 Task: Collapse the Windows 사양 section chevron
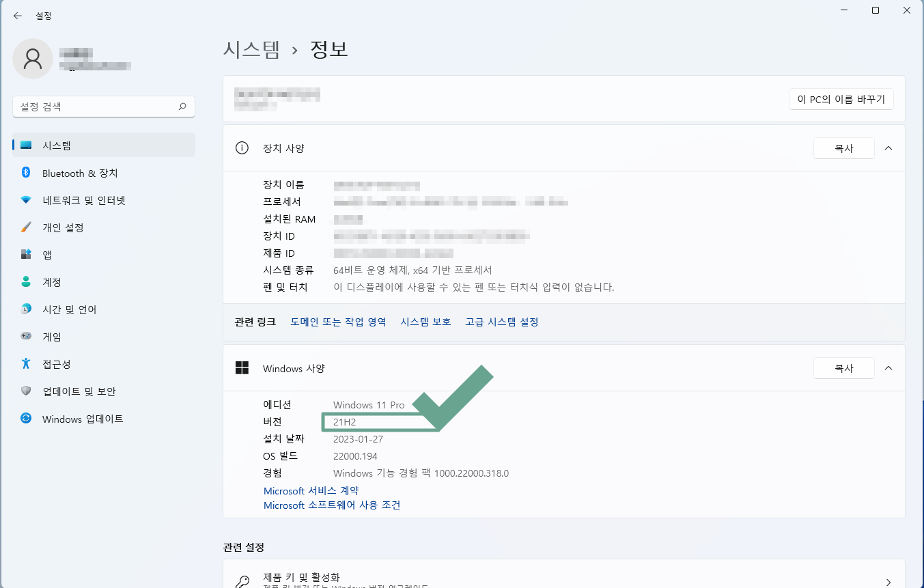[888, 367]
